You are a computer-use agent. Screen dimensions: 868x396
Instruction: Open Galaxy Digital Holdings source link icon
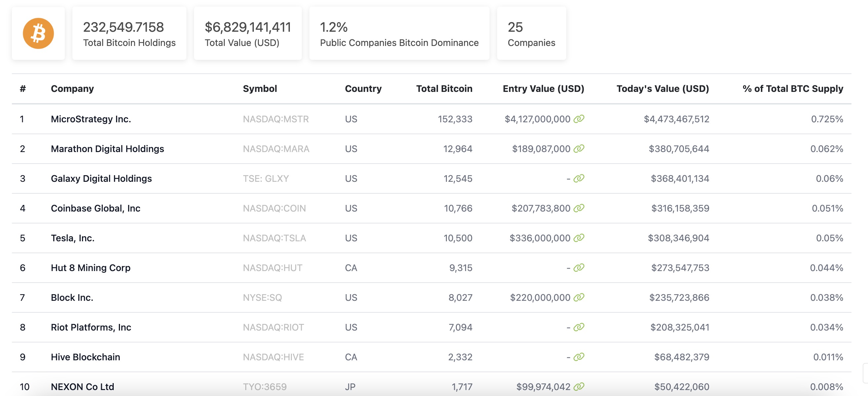pos(579,178)
